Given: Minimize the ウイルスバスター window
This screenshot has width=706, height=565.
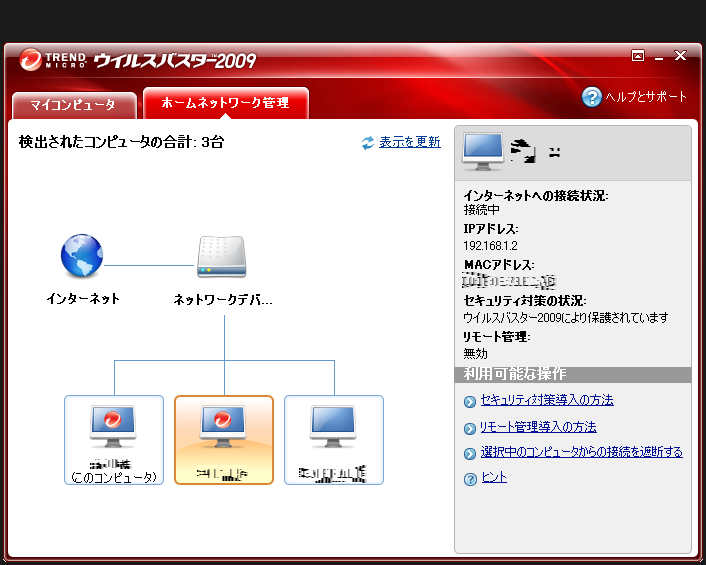Looking at the screenshot, I should 659,57.
